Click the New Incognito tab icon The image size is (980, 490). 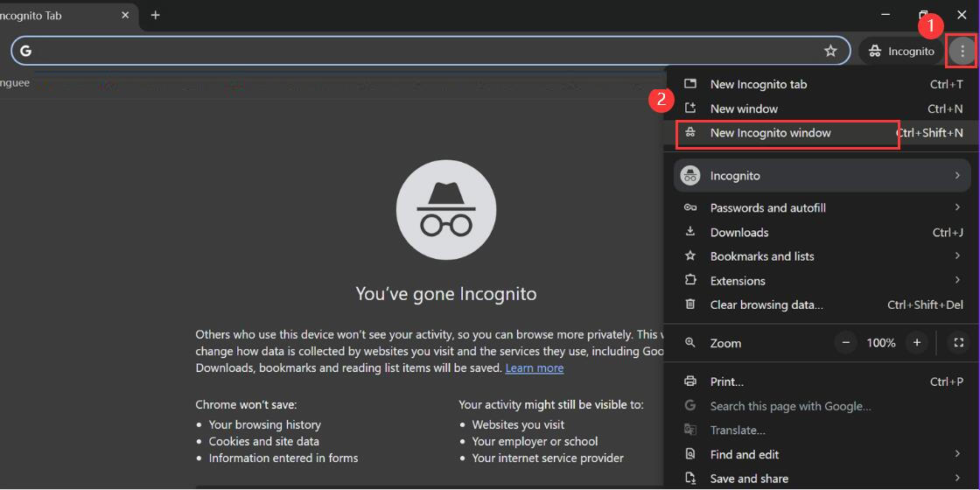pos(690,84)
